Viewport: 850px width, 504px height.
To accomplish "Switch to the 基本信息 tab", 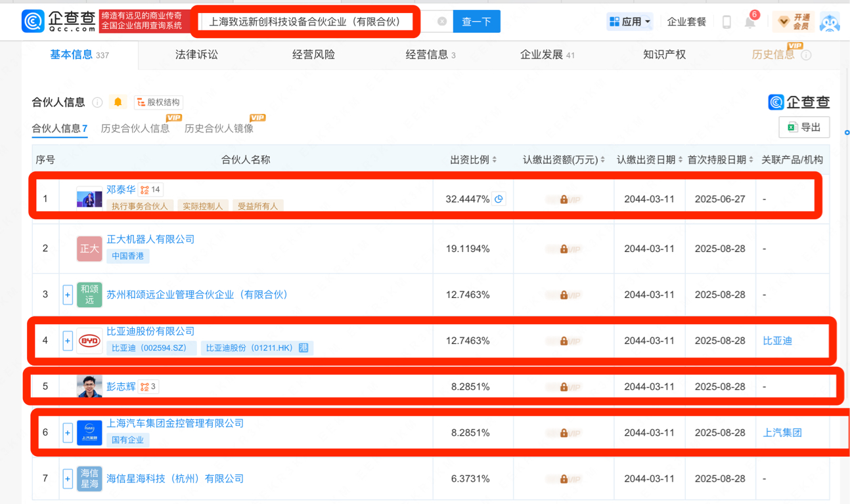I will (79, 55).
